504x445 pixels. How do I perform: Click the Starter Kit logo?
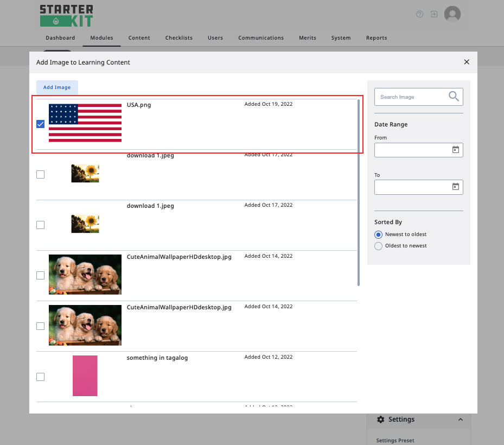click(67, 16)
